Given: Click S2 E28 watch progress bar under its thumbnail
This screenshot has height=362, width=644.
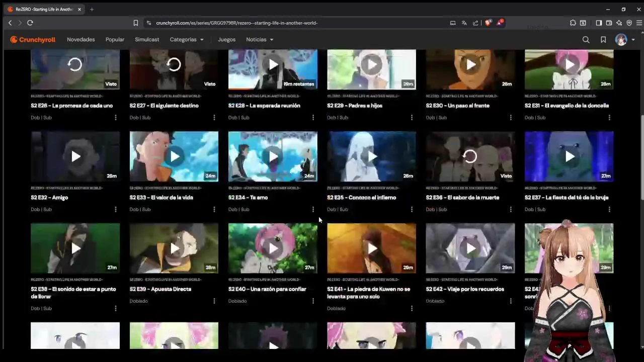Looking at the screenshot, I should [x=273, y=89].
